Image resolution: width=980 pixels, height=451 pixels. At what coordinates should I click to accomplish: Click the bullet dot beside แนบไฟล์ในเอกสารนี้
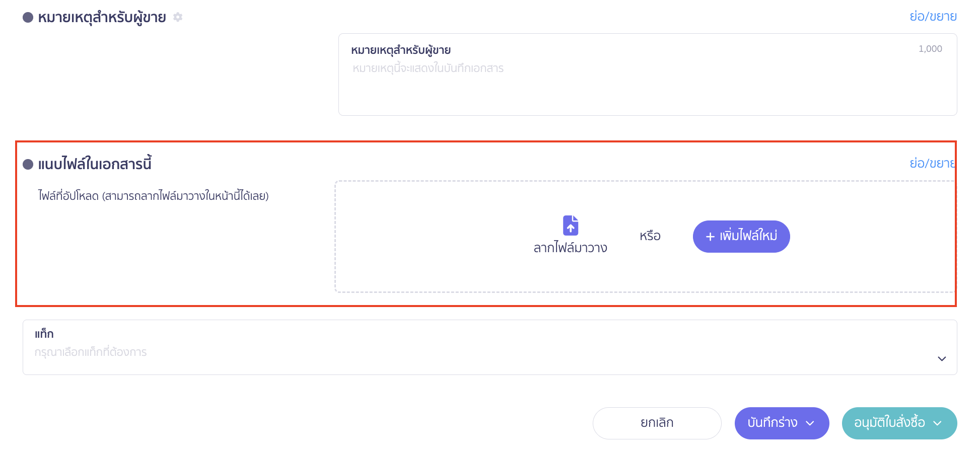click(x=28, y=164)
